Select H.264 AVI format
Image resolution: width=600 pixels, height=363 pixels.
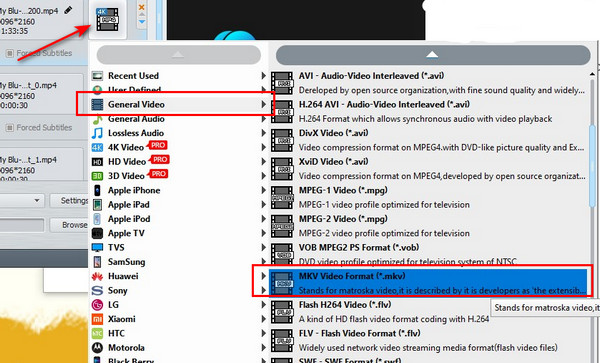[429, 111]
